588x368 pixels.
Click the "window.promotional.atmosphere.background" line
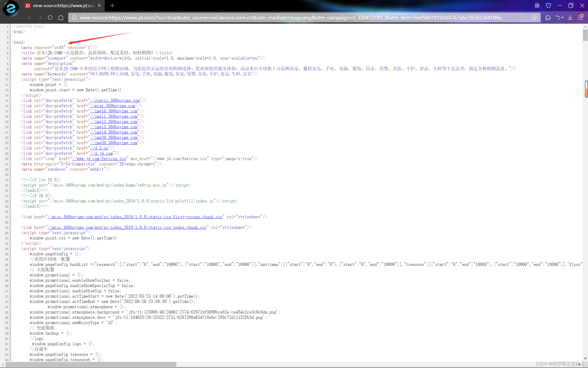coord(155,312)
